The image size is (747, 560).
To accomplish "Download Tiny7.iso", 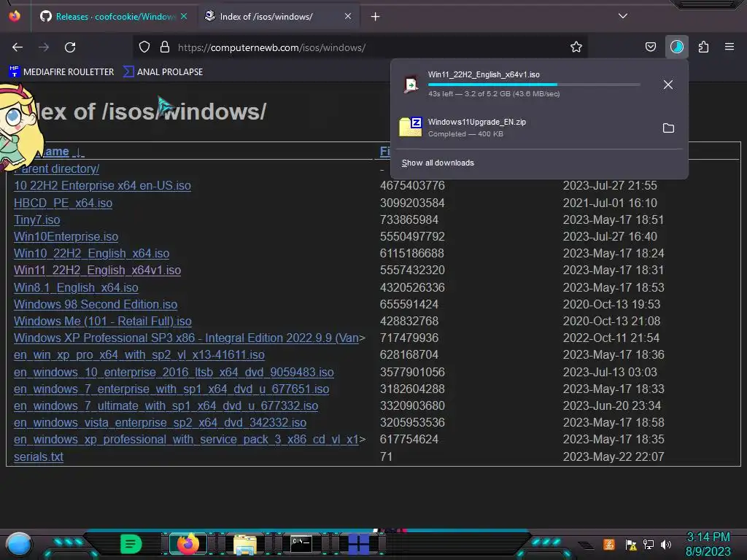I will point(36,219).
